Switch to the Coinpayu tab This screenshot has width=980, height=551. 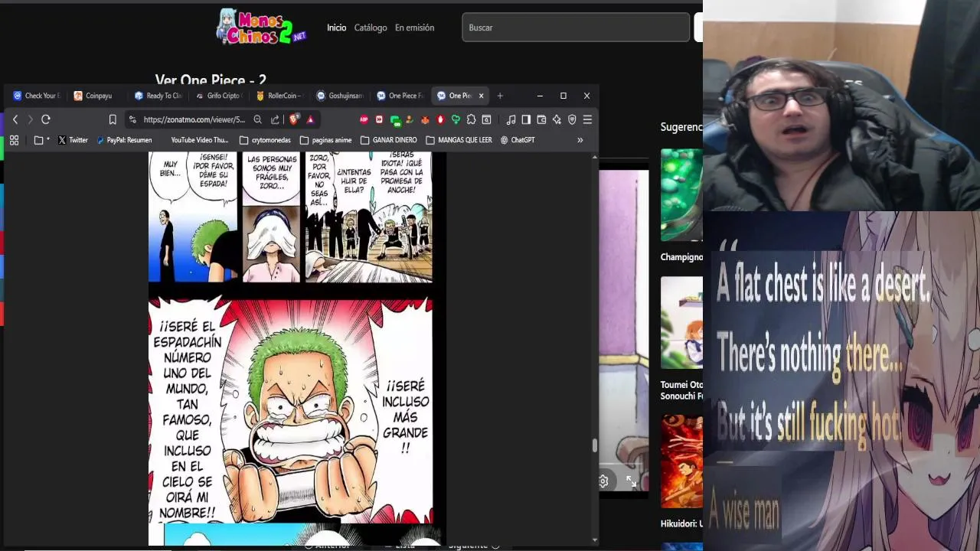(x=97, y=96)
